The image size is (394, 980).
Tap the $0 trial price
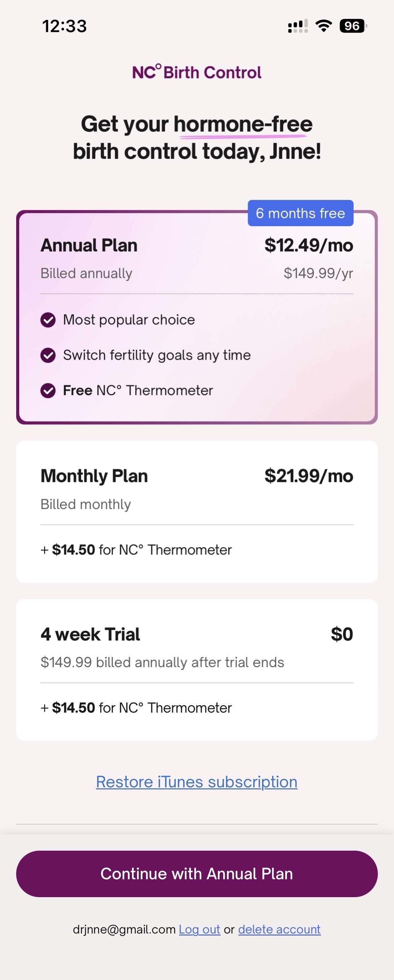click(x=341, y=634)
